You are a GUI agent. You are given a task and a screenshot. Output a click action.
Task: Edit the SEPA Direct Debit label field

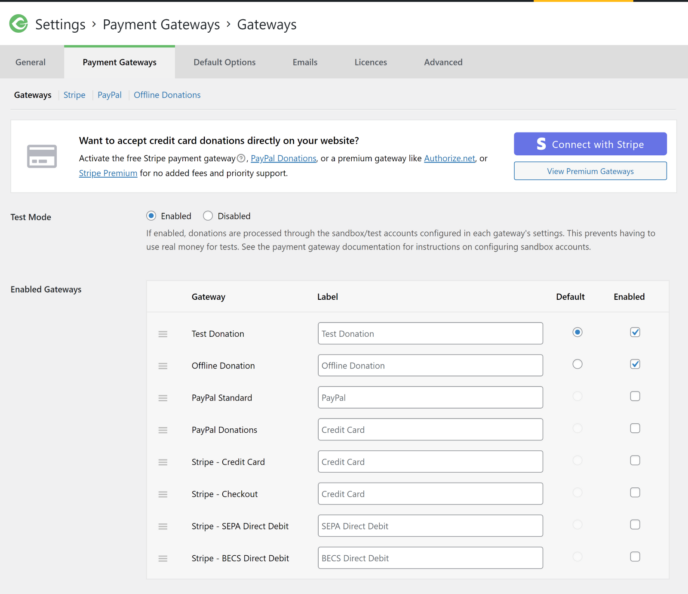pyautogui.click(x=430, y=526)
